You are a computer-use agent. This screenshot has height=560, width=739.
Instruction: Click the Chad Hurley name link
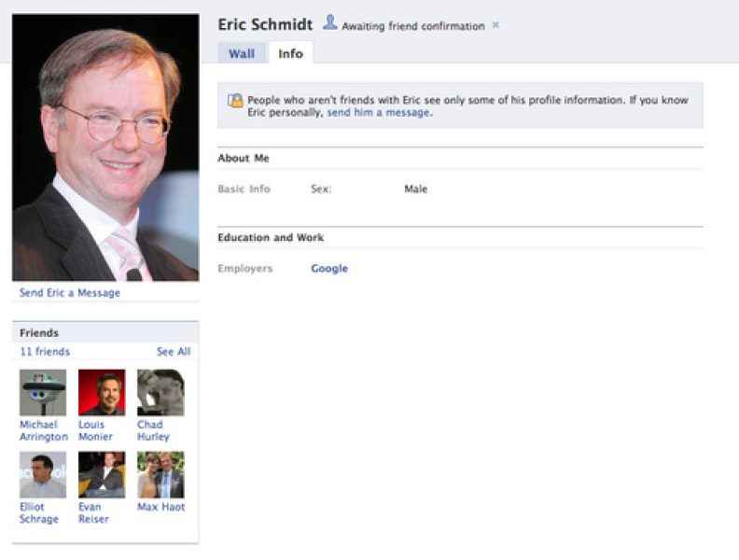154,431
